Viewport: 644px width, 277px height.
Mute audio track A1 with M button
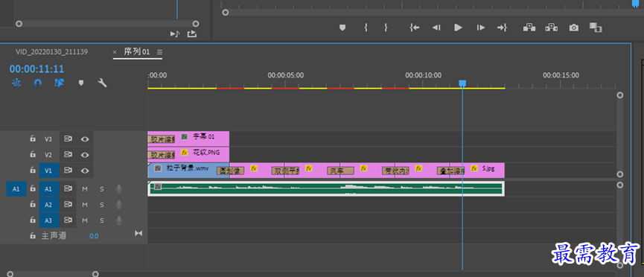click(x=85, y=189)
